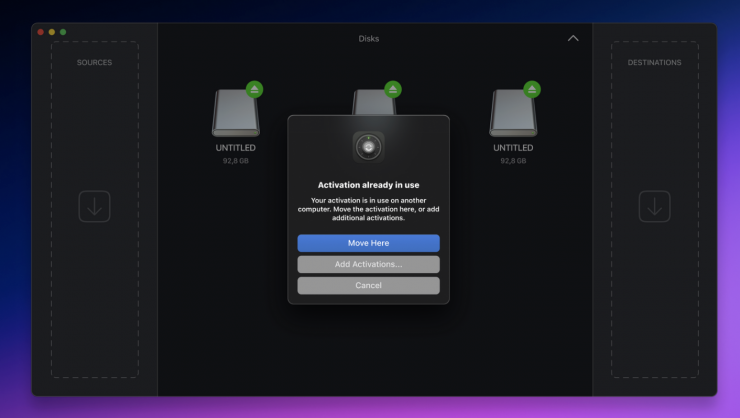
Task: Click the SOURCES drop zone heading
Action: (95, 62)
